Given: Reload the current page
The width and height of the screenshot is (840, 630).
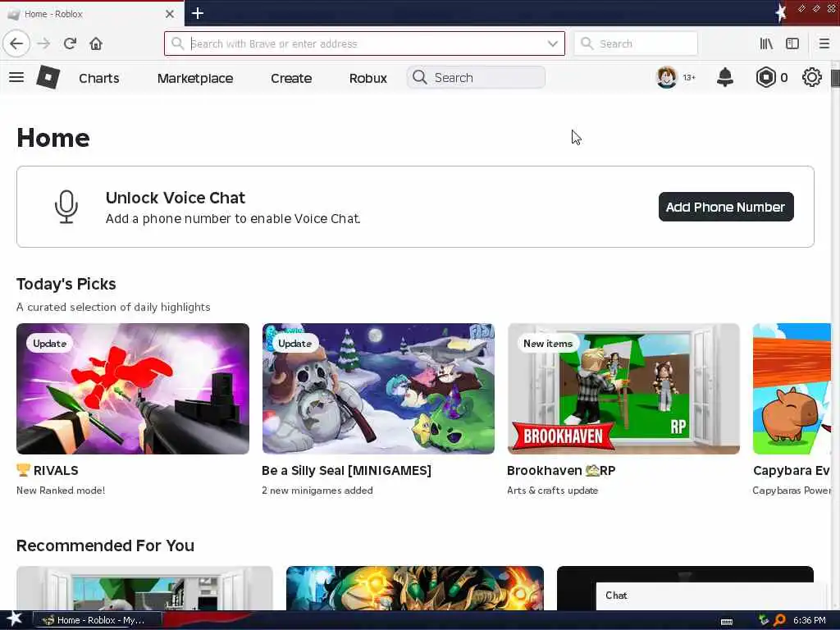Looking at the screenshot, I should (70, 43).
